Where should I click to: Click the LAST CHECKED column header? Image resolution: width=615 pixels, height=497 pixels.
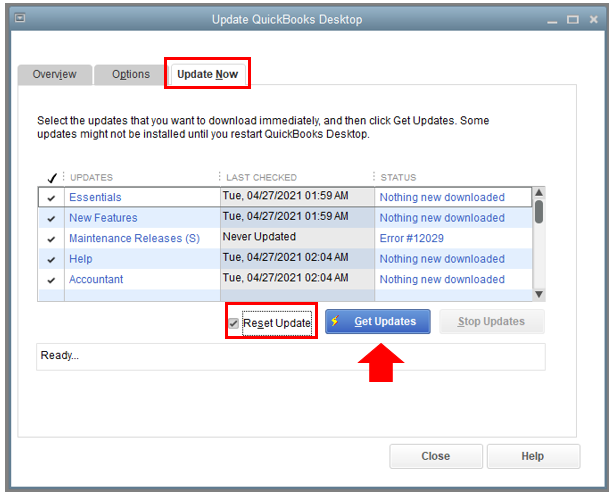[262, 178]
